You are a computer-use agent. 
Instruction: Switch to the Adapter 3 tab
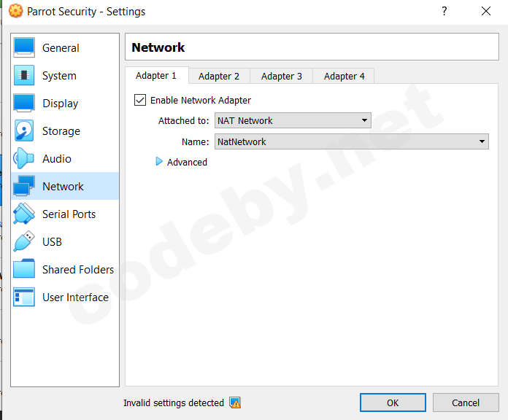(282, 76)
